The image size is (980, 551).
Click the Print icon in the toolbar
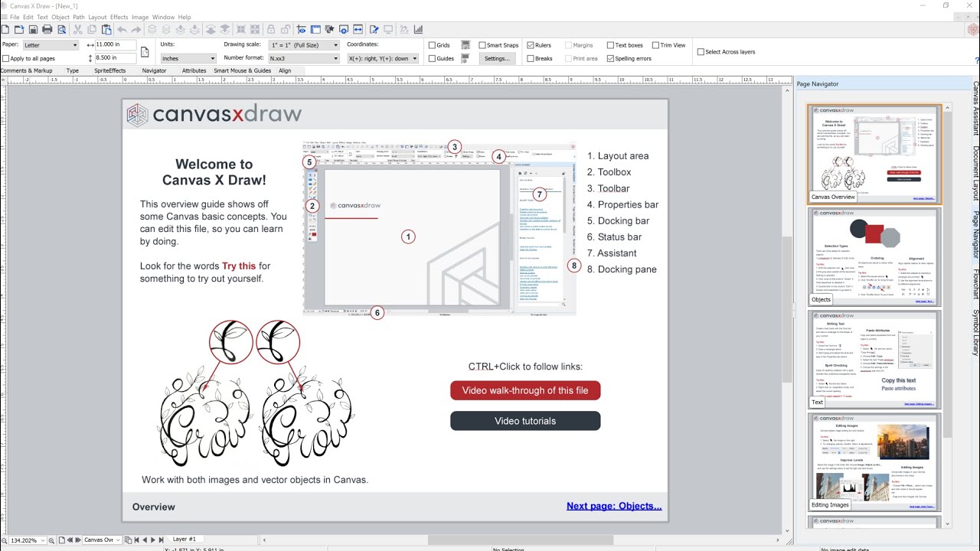tap(47, 29)
